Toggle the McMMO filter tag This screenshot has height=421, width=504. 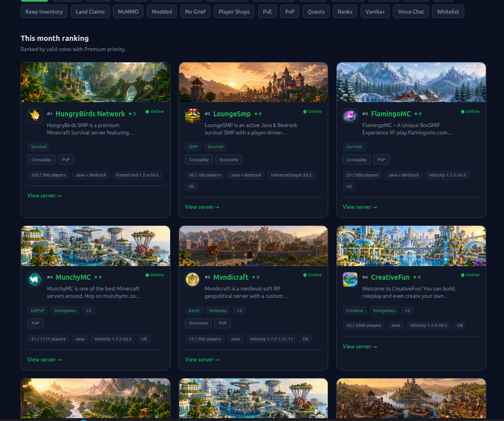(128, 11)
